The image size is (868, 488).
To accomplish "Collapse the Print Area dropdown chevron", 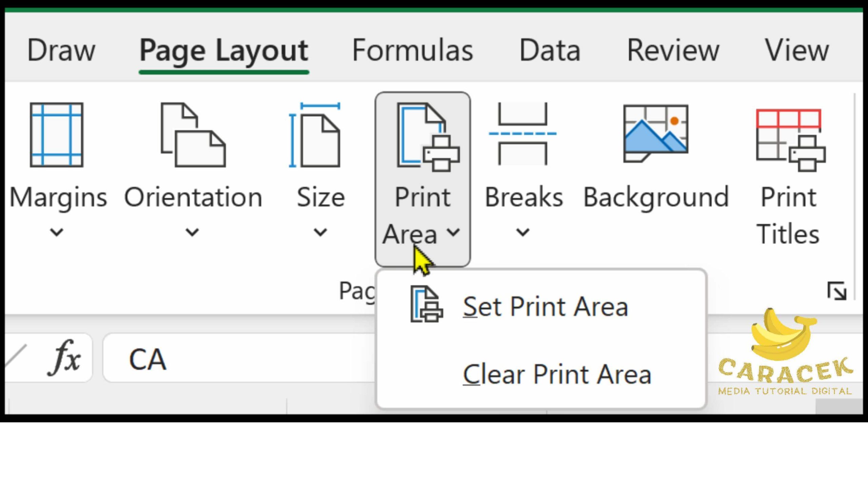I will pos(453,232).
